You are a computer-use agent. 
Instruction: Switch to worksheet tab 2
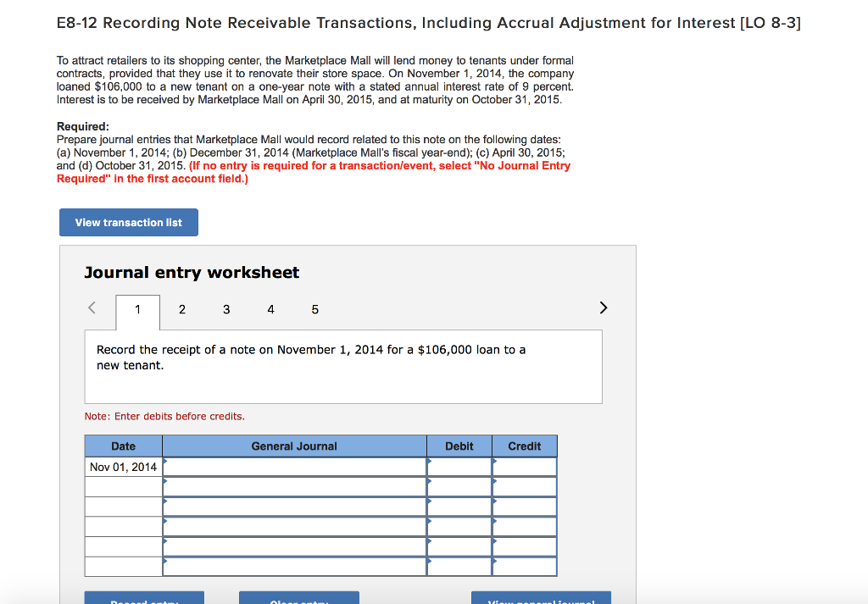(181, 309)
